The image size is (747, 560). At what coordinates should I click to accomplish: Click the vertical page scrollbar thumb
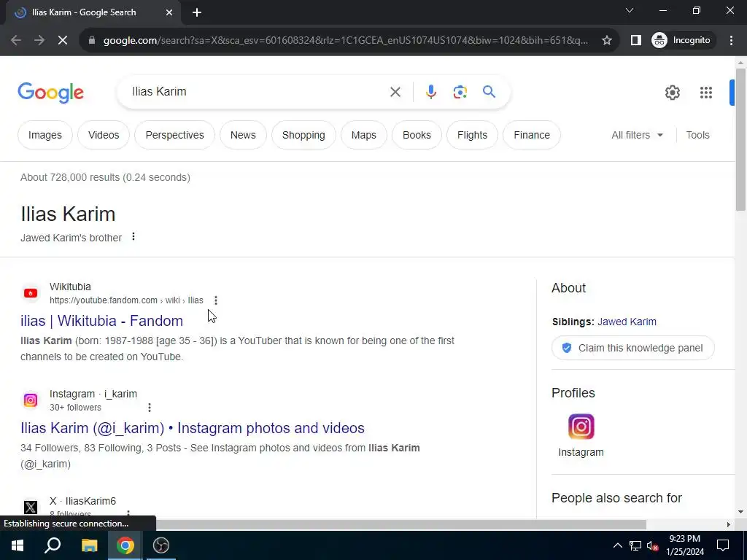coord(740,139)
